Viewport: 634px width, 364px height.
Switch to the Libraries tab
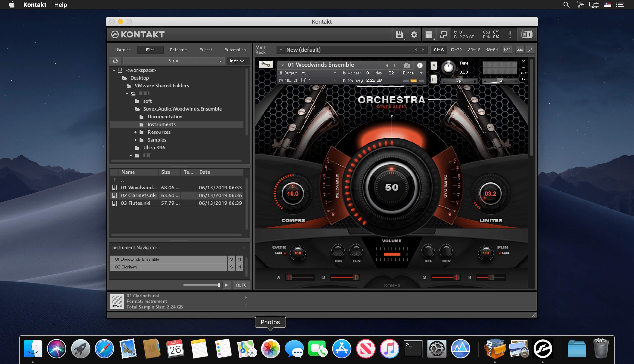click(x=122, y=50)
